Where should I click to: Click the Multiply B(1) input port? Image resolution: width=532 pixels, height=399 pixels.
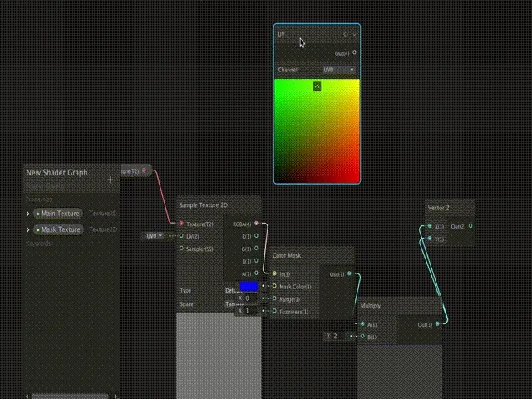pos(362,337)
